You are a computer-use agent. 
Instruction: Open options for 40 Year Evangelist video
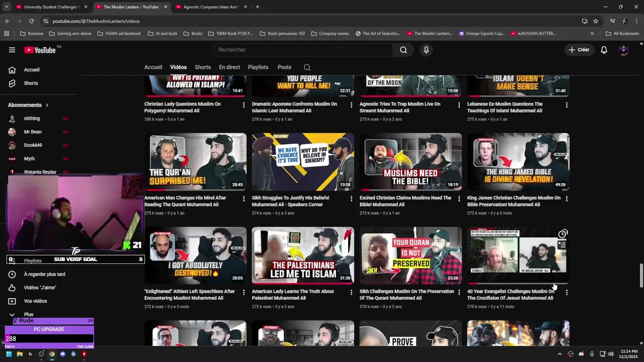coord(567,292)
